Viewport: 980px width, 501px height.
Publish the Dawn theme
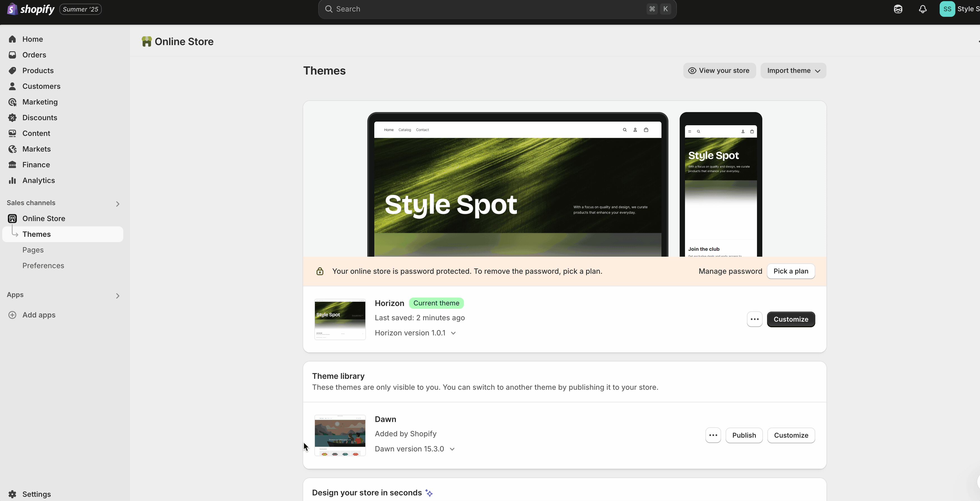pos(744,435)
